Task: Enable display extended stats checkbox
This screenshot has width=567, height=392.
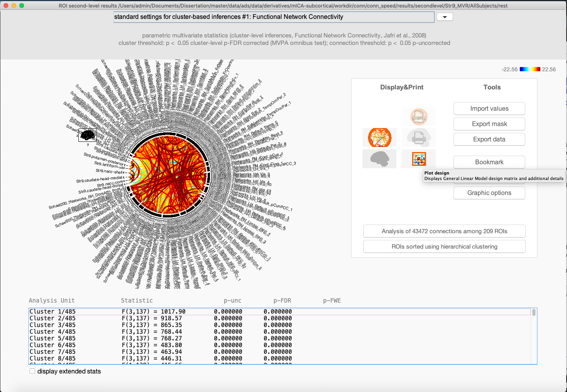Action: pos(32,371)
